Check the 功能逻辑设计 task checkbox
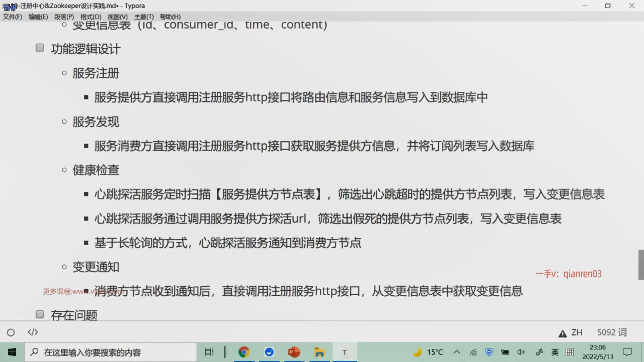 click(x=40, y=48)
